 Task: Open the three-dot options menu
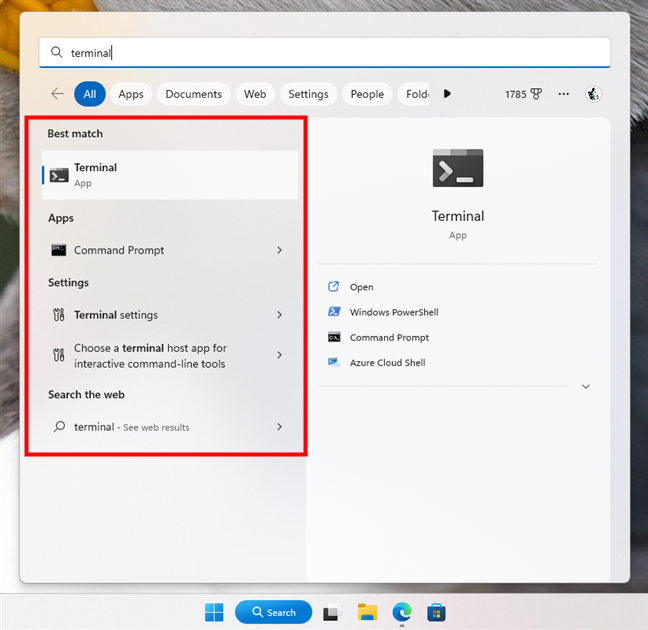[563, 94]
